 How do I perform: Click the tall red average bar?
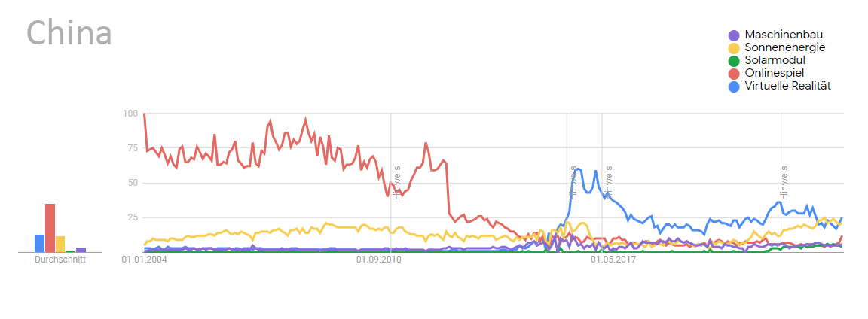click(50, 228)
